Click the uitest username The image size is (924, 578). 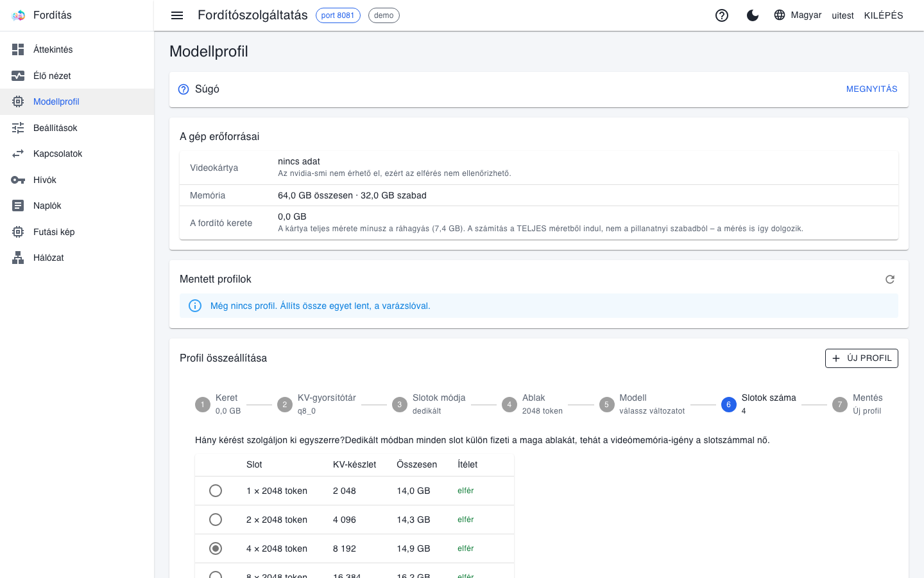(843, 15)
